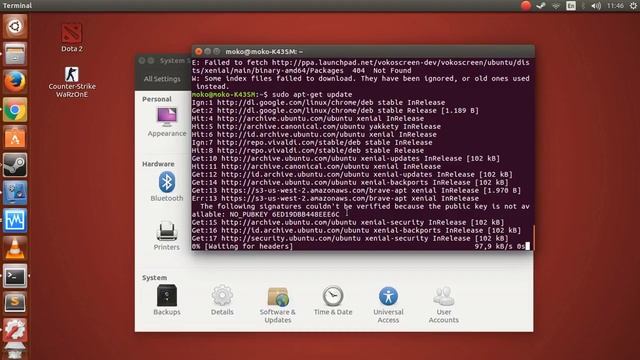Viewport: 640px width, 360px height.
Task: Click the 11:46 clock in top panel
Action: (615, 6)
